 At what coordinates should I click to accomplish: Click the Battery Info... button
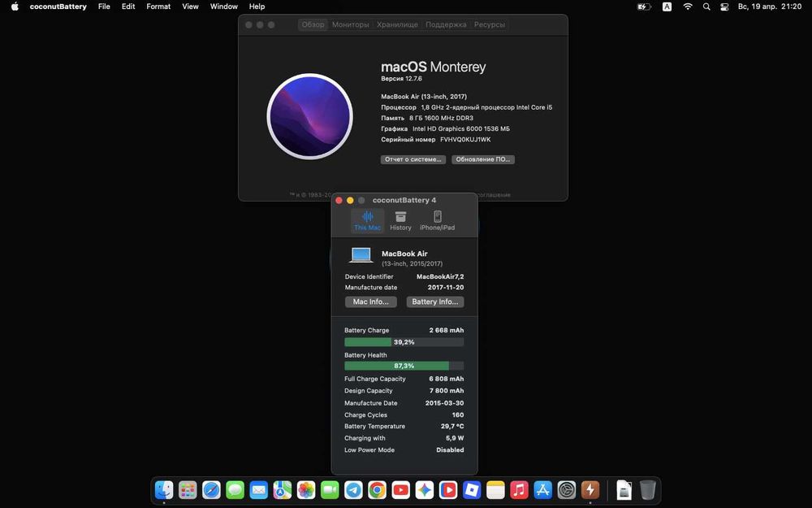click(435, 302)
